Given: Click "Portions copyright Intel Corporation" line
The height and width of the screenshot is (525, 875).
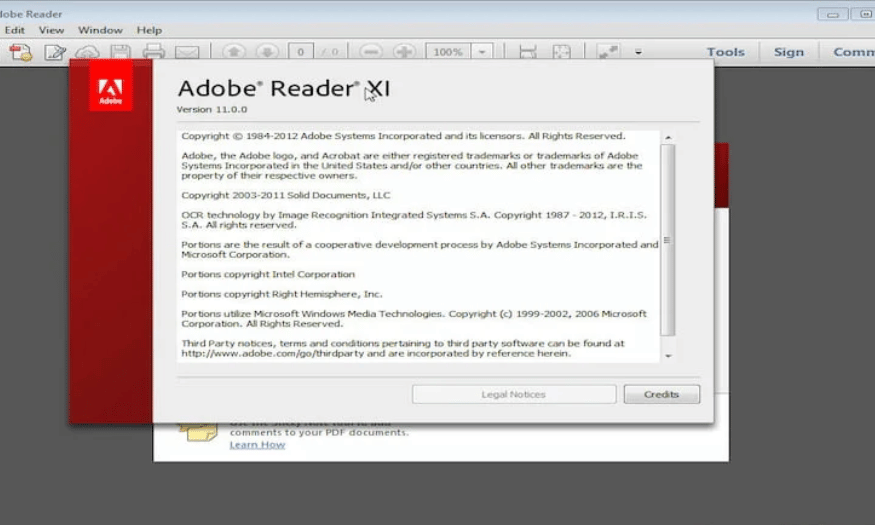Looking at the screenshot, I should tap(268, 274).
